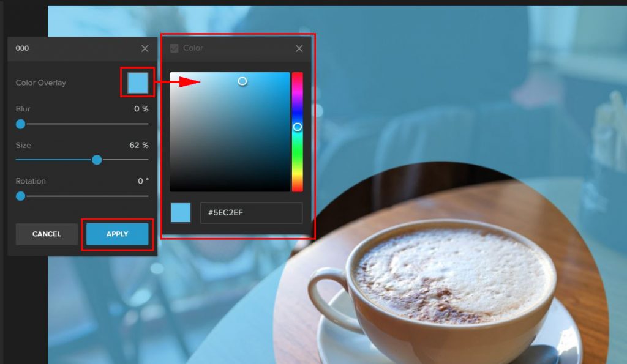
Task: Click the Blur slider handle
Action: [20, 124]
